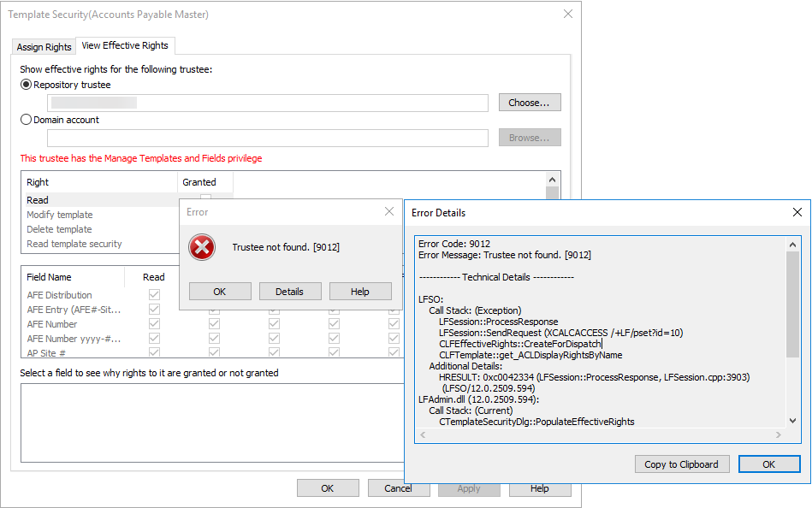Screen dimensions: 812x508
Task: Click the Domain account input field
Action: [x=267, y=138]
